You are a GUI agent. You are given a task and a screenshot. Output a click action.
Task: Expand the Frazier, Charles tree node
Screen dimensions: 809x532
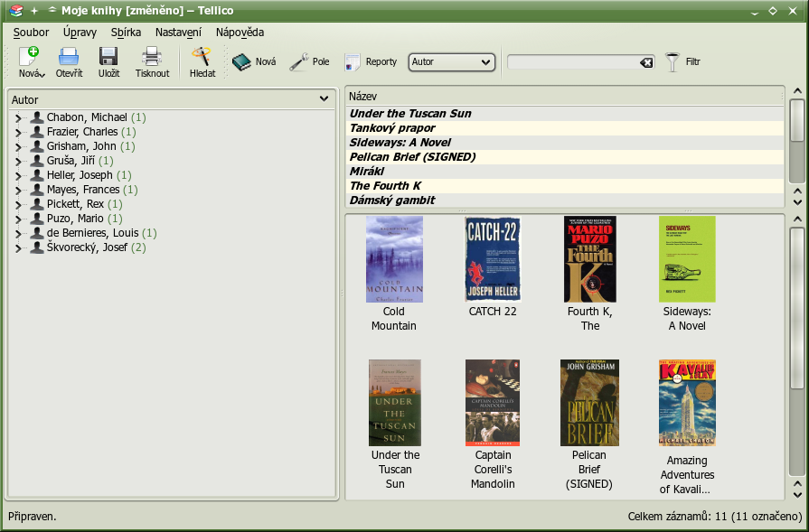pyautogui.click(x=18, y=133)
